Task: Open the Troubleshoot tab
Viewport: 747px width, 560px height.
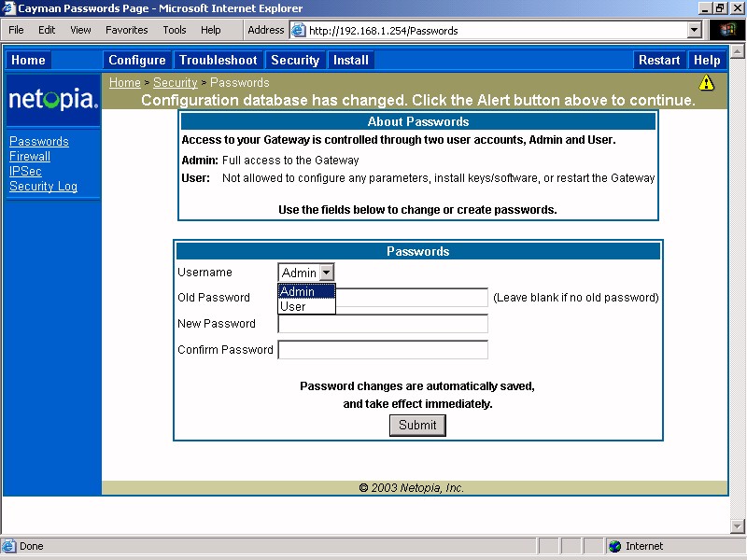Action: pyautogui.click(x=218, y=60)
